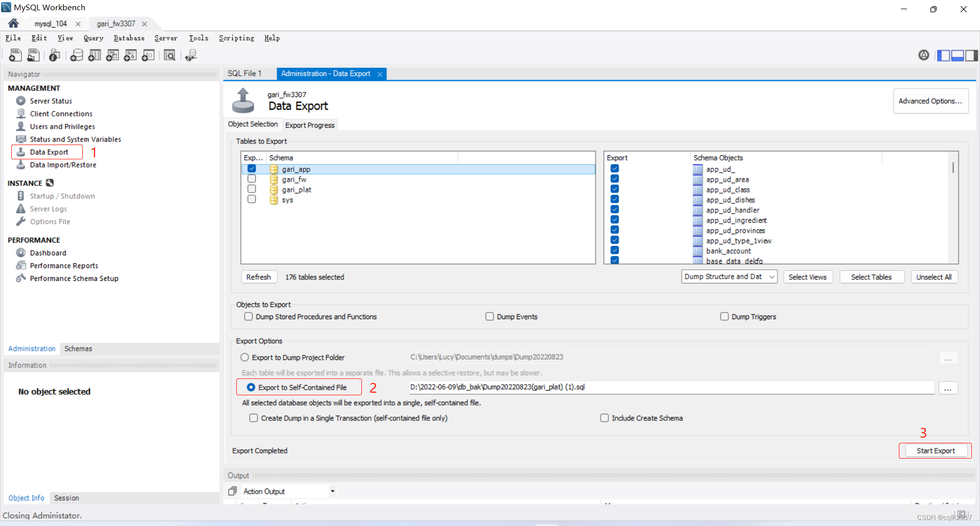Click the Select Tables button

point(871,277)
